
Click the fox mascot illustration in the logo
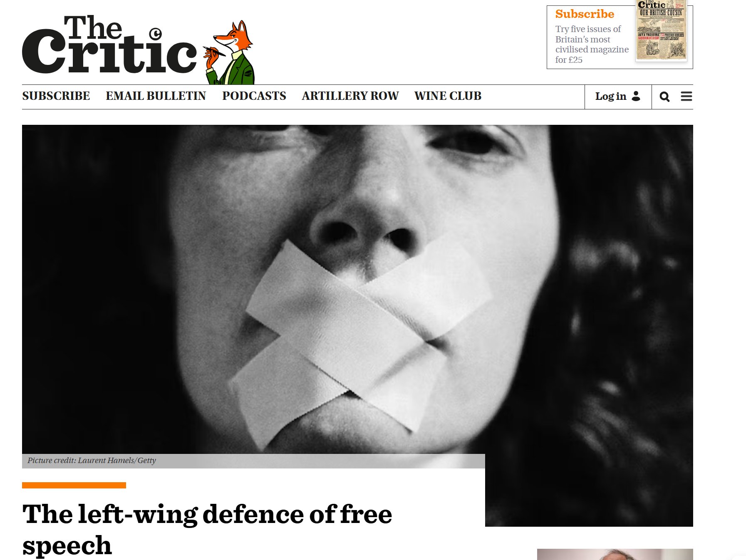[x=229, y=52]
